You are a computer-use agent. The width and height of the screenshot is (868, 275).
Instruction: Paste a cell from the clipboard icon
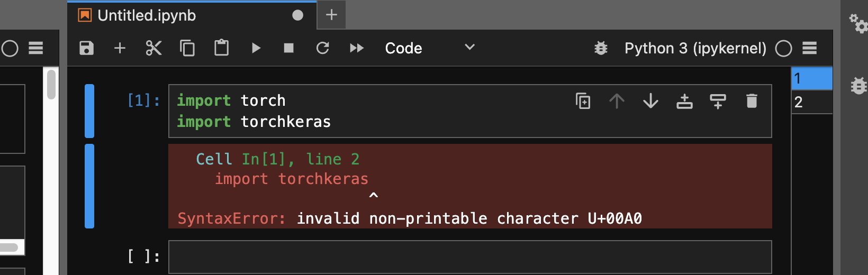tap(221, 48)
